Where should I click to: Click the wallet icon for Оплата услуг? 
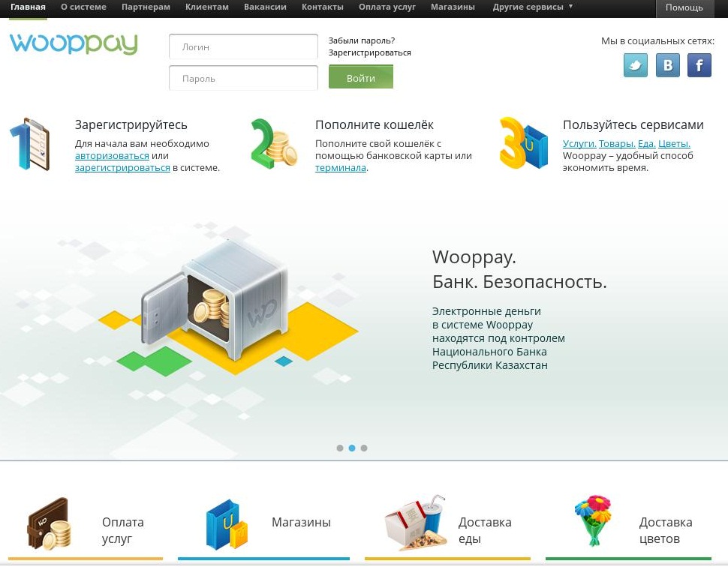pyautogui.click(x=50, y=523)
